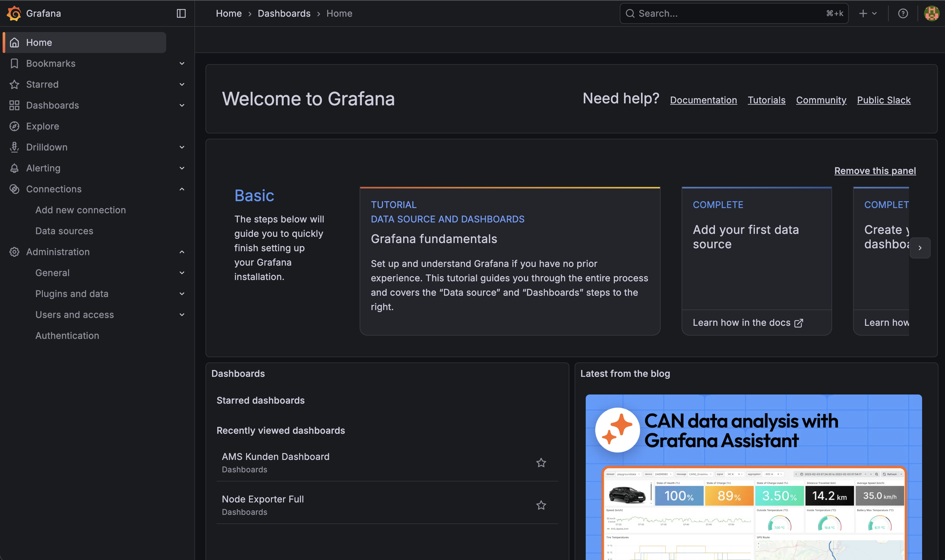Viewport: 945px width, 560px height.
Task: Open Explore using the compass icon
Action: pos(14,126)
